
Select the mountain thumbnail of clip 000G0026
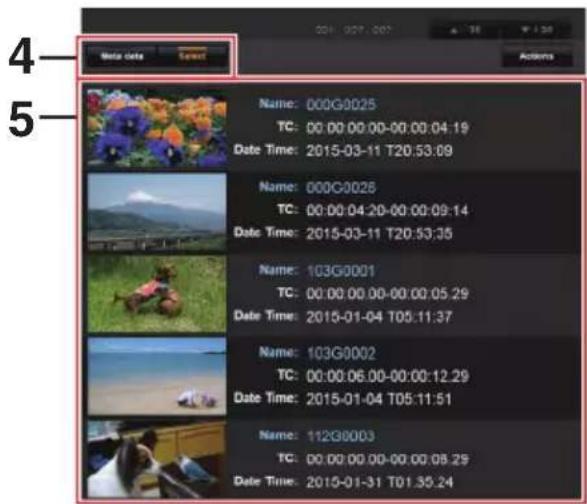tap(157, 212)
